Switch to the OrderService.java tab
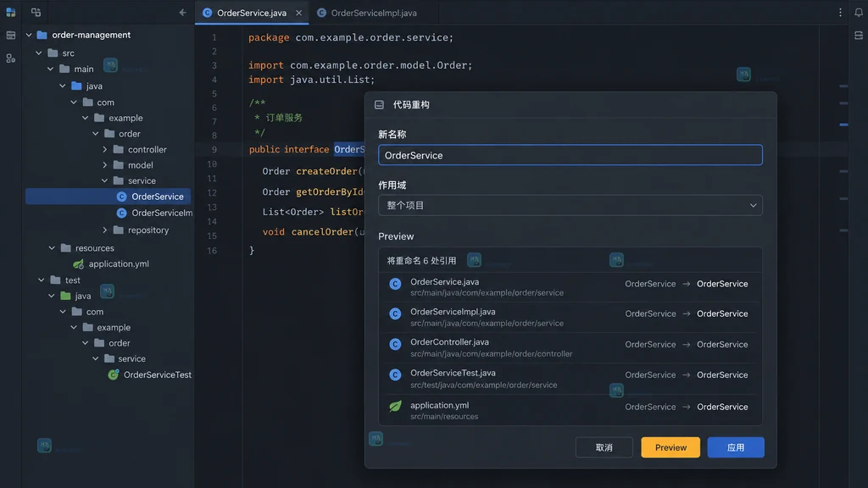868x488 pixels. pos(252,13)
